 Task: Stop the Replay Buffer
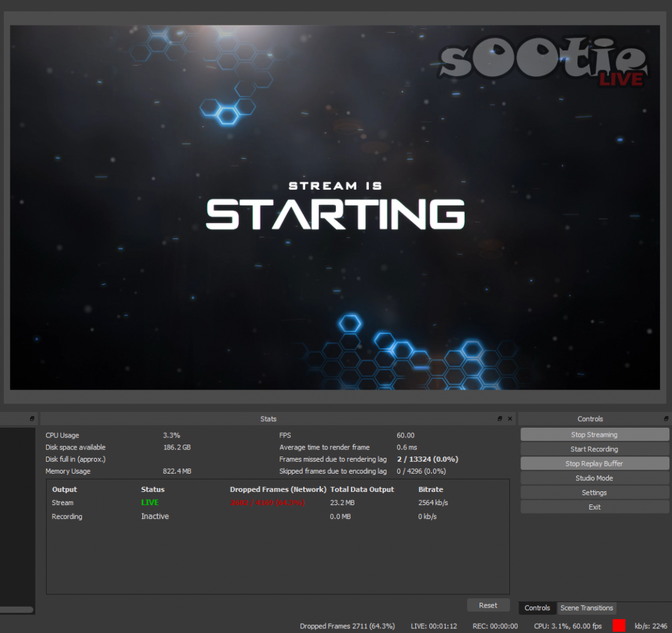click(x=594, y=464)
